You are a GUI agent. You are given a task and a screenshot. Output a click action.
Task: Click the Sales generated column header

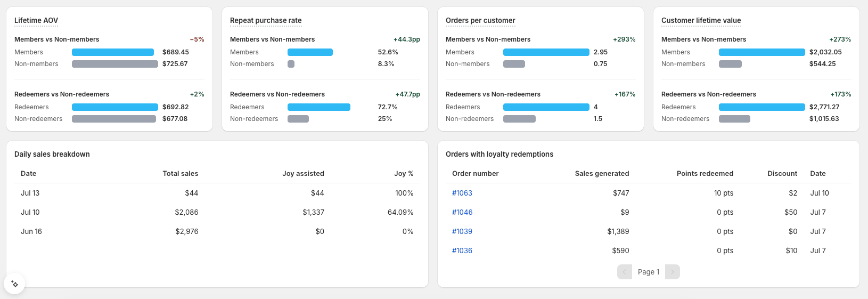tap(602, 174)
